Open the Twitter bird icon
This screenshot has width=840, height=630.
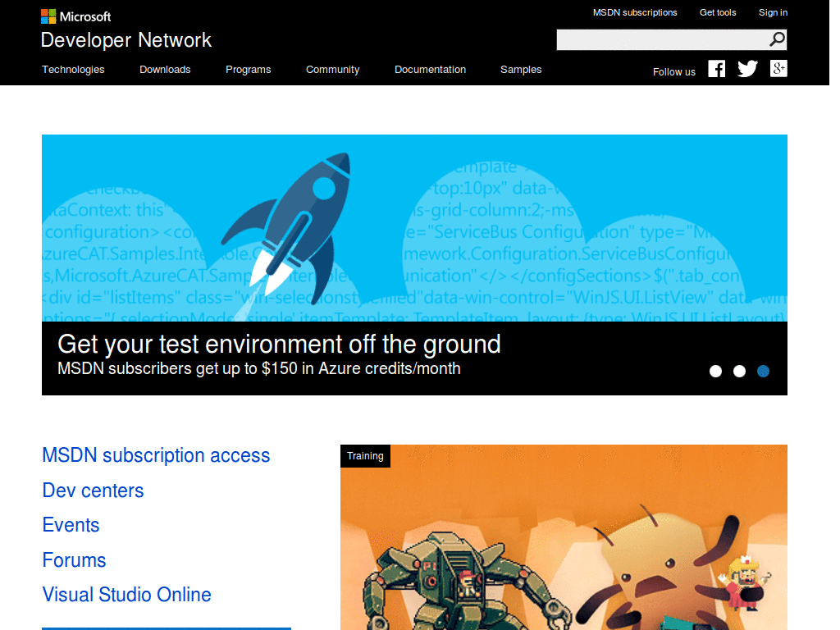pyautogui.click(x=747, y=69)
